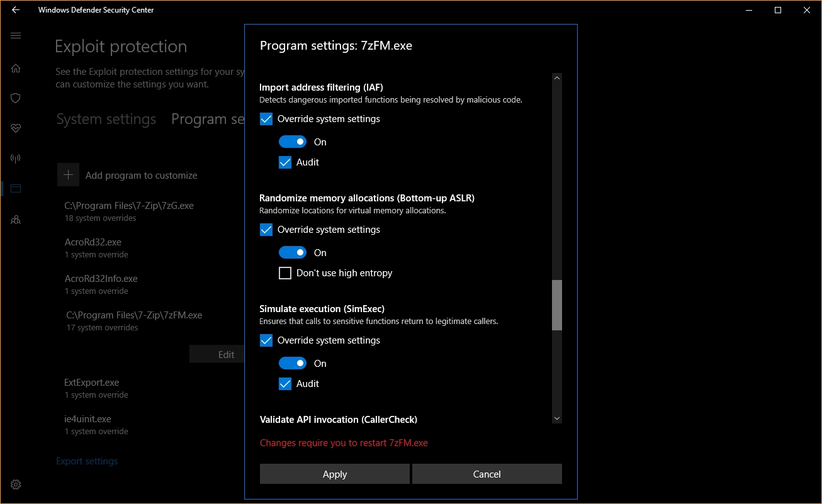This screenshot has width=822, height=504.
Task: Uncheck Override system settings for Bottom-up ASLR
Action: pos(266,230)
